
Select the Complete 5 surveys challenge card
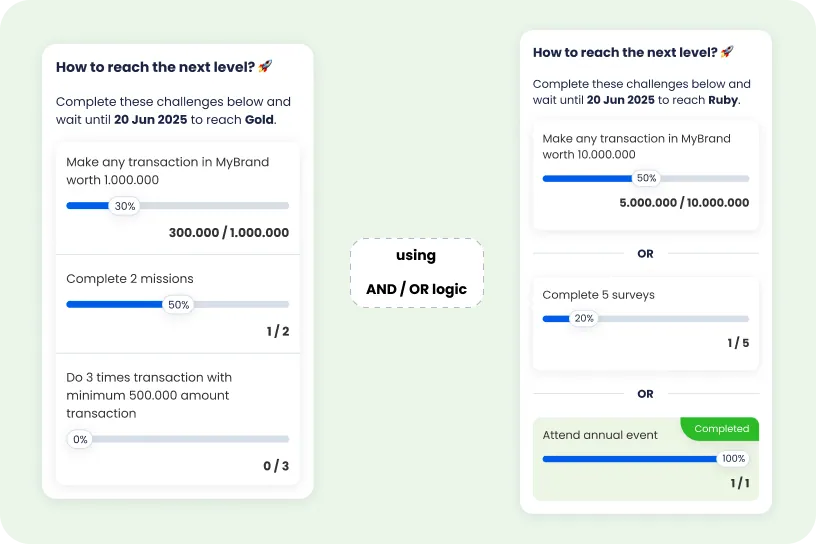coord(645,323)
